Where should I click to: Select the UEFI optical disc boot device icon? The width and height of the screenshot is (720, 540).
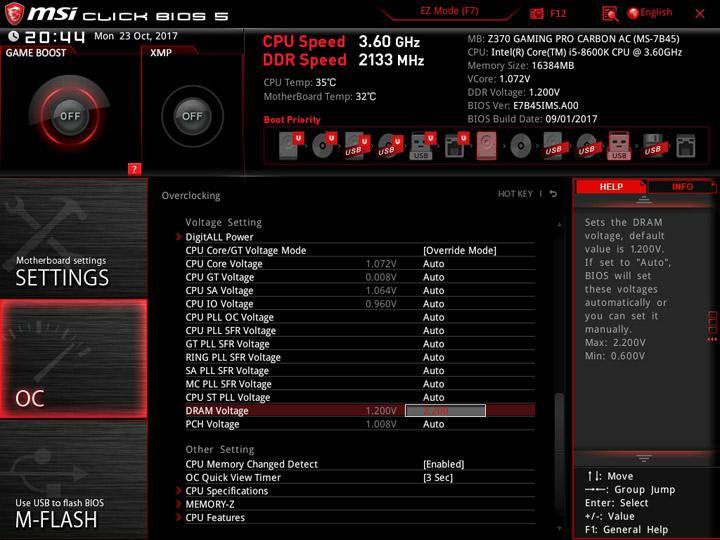(324, 146)
